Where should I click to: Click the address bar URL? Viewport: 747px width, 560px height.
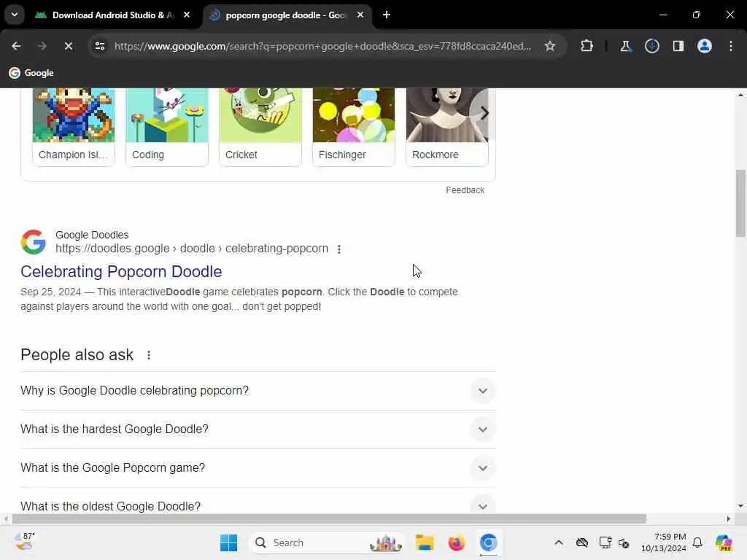(322, 46)
